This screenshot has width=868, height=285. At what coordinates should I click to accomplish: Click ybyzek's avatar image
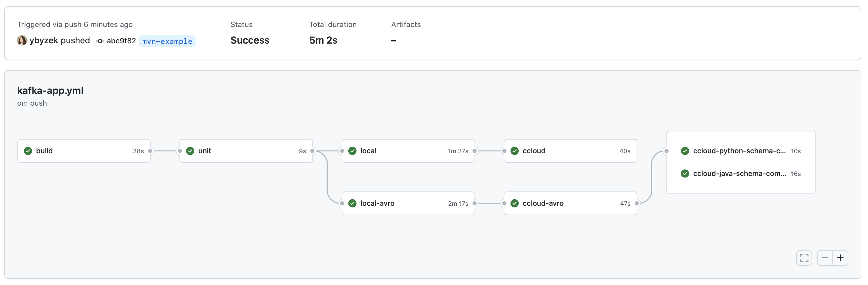(x=22, y=41)
